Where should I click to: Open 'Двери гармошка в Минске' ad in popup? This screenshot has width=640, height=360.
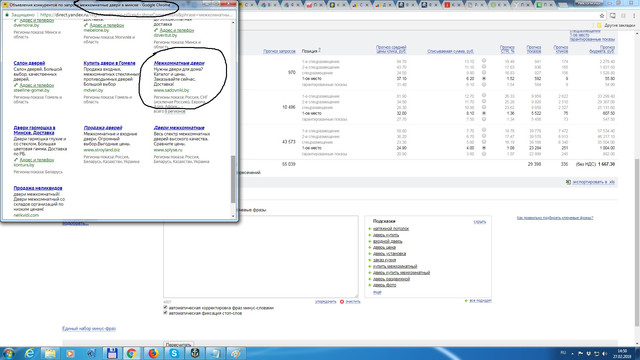pyautogui.click(x=34, y=130)
